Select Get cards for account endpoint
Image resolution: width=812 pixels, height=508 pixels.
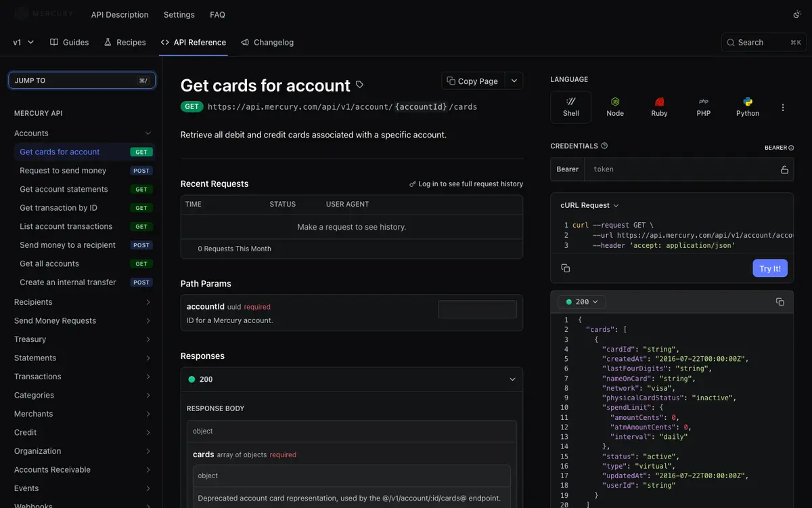coord(85,152)
